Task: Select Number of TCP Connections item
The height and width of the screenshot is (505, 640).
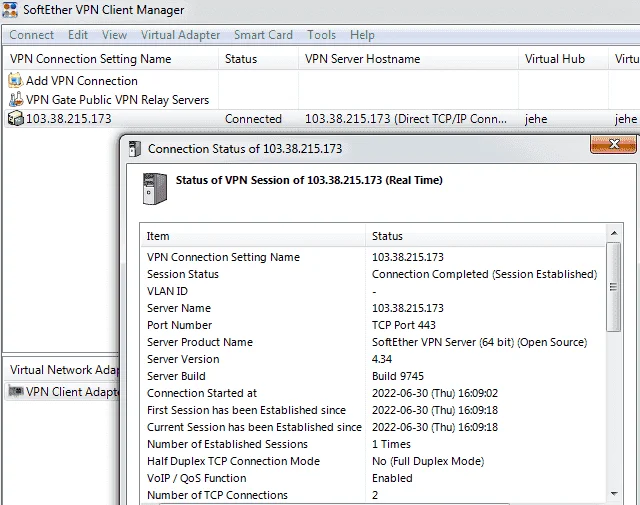Action: [217, 495]
